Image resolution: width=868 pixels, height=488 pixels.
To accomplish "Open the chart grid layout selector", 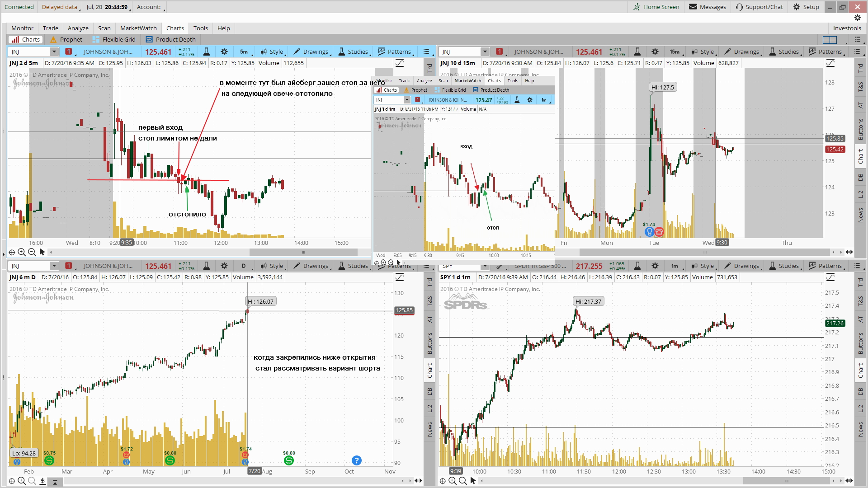I will [830, 40].
